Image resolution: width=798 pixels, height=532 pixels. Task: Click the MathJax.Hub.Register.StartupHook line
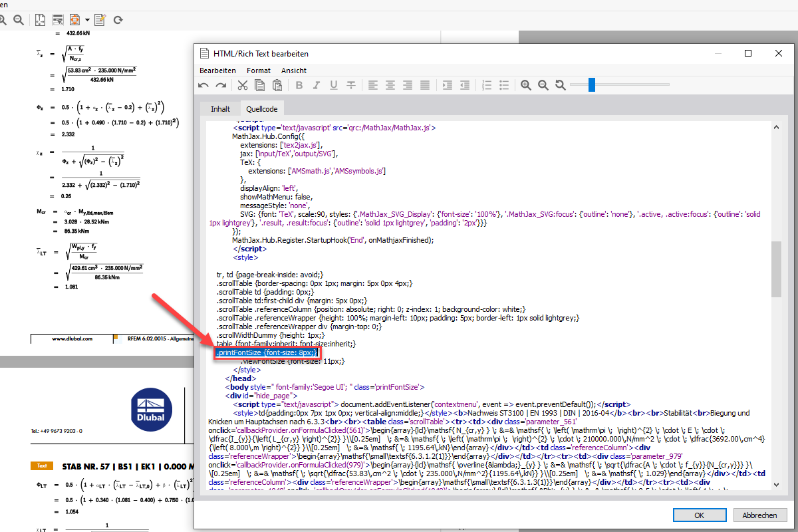click(333, 240)
